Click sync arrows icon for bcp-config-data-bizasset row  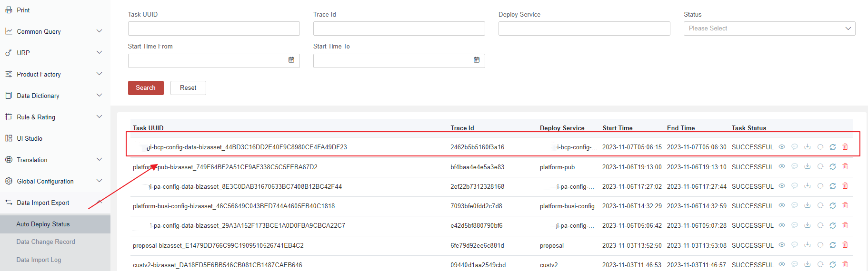(833, 147)
